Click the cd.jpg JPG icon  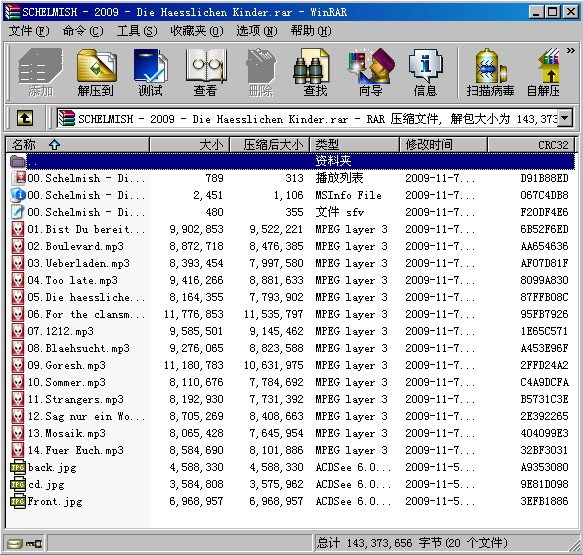tap(18, 485)
